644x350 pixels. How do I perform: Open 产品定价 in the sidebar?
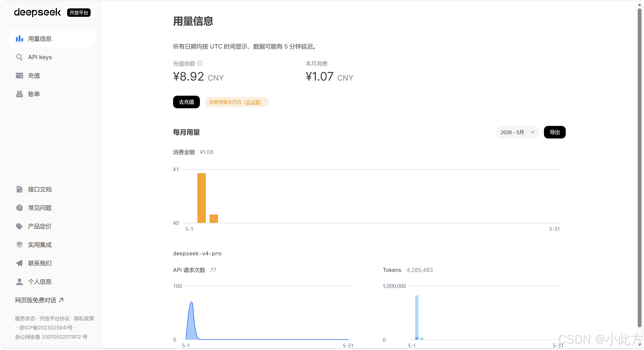coord(52,226)
